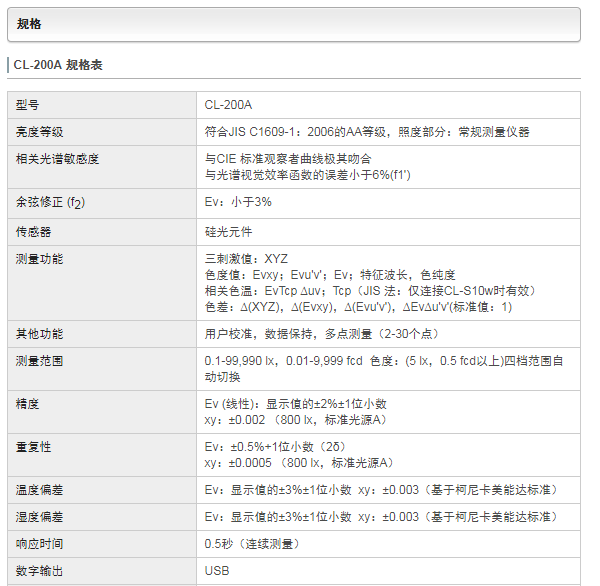The image size is (600, 586).
Task: Select the Ev：小于3% value
Action: (x=238, y=202)
